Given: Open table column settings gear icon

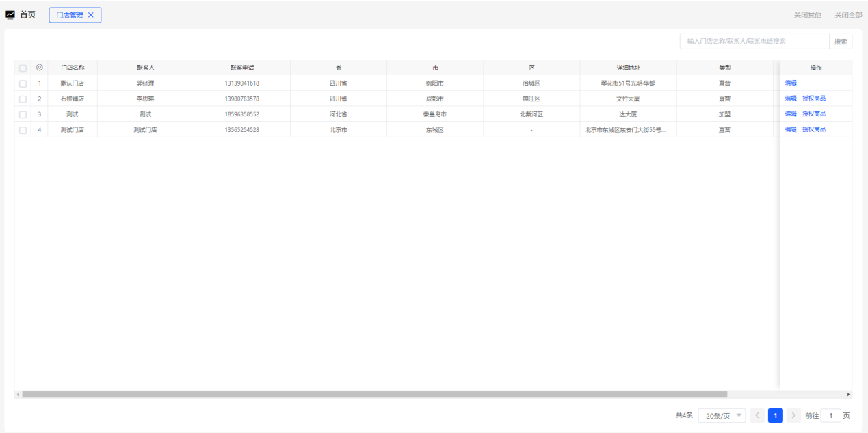Looking at the screenshot, I should (40, 68).
